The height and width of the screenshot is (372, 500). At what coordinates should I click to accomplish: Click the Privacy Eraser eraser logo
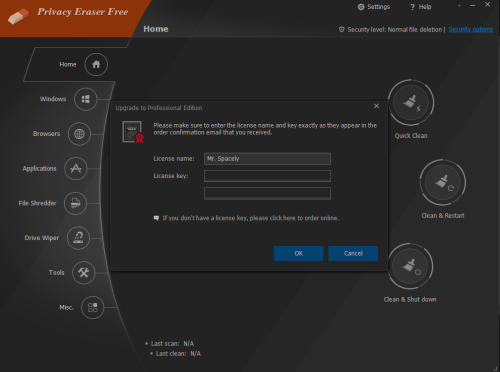click(x=18, y=17)
